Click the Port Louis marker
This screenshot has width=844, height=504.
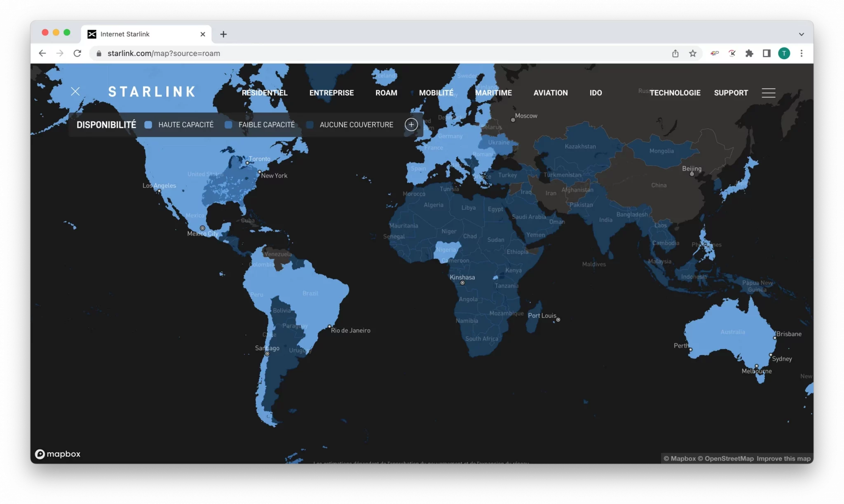tap(558, 319)
